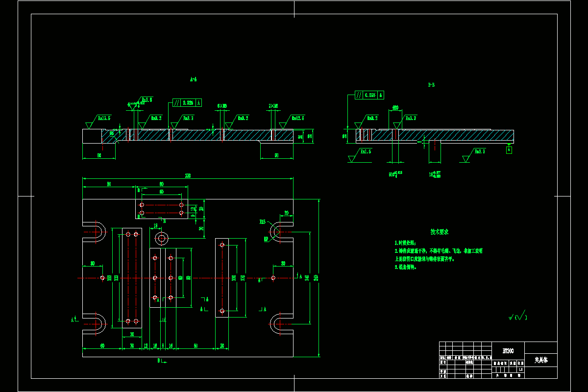Click the Ra1.6 roughness label in B-B view
The image size is (588, 392).
click(366, 152)
